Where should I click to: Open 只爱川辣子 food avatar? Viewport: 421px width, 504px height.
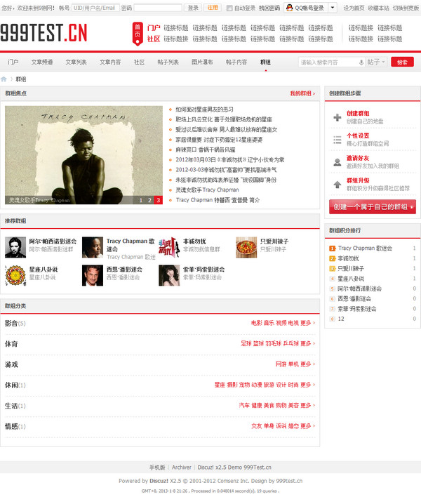click(246, 248)
